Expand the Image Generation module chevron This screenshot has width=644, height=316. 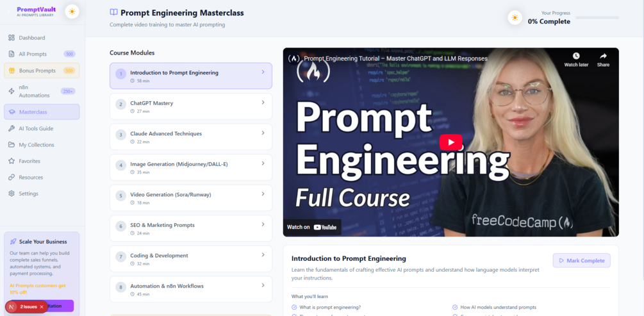263,163
